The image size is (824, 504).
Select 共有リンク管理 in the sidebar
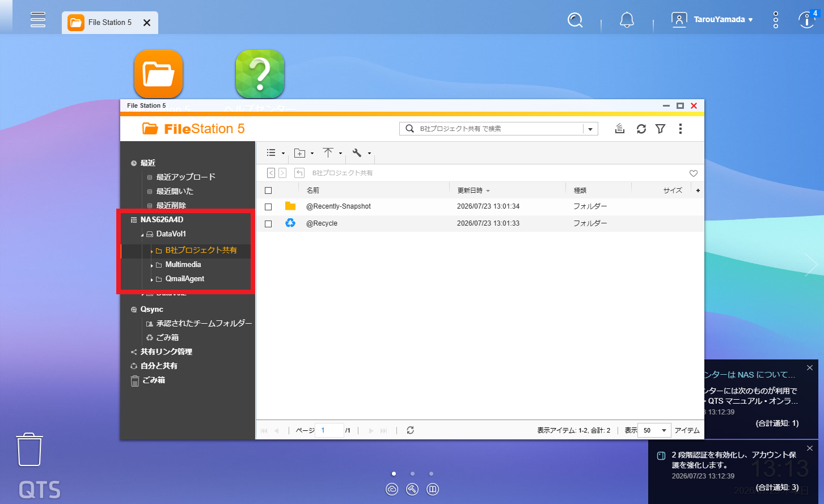point(166,351)
